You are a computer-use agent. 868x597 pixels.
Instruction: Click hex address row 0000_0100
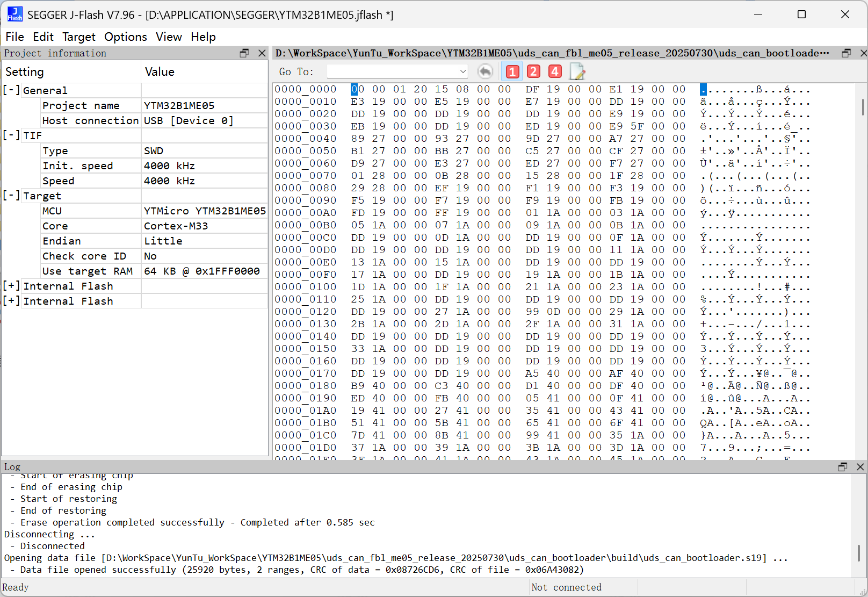[306, 287]
